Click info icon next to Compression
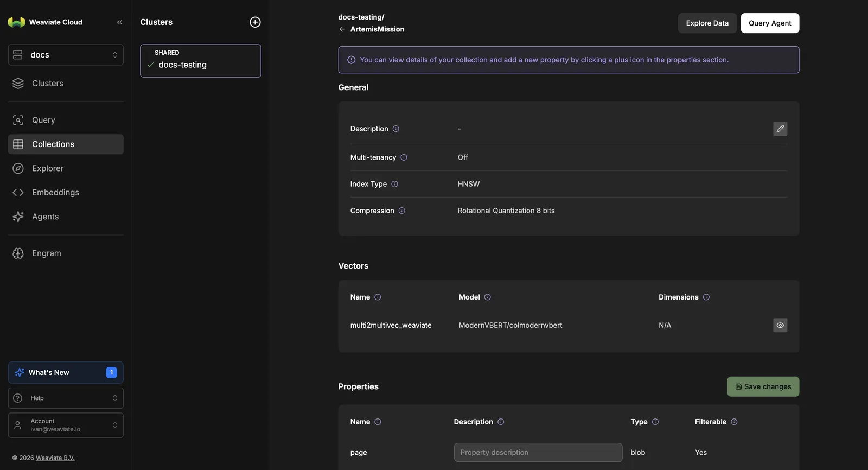Image resolution: width=868 pixels, height=470 pixels. (x=402, y=211)
